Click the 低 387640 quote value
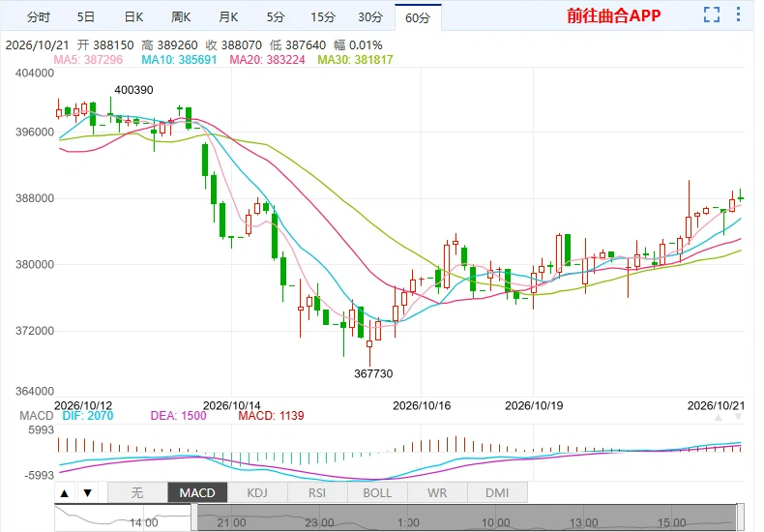The width and height of the screenshot is (764, 532). (298, 45)
